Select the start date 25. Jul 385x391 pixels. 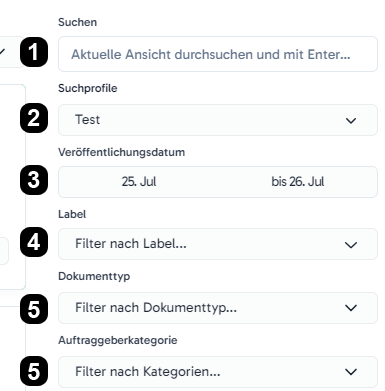coord(139,182)
